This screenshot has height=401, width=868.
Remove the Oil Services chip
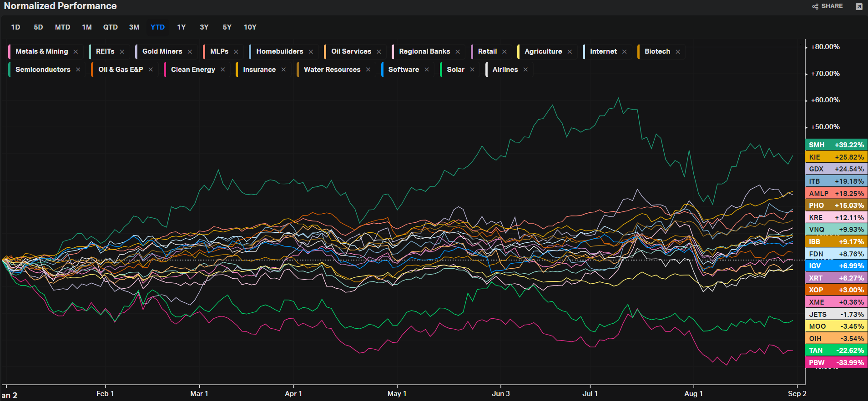pyautogui.click(x=379, y=52)
